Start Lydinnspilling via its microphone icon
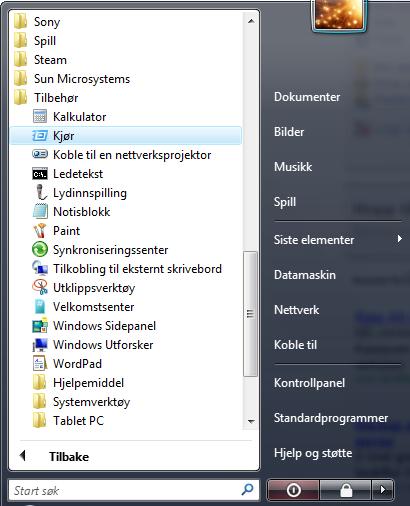The width and height of the screenshot is (410, 506). 40,193
